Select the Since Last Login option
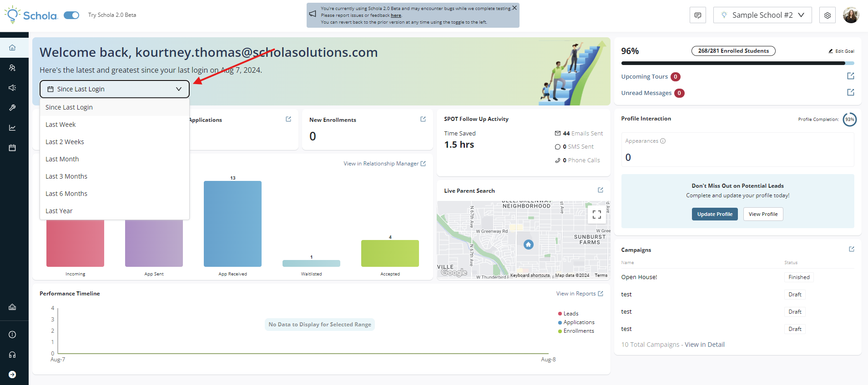The image size is (868, 385). point(115,107)
